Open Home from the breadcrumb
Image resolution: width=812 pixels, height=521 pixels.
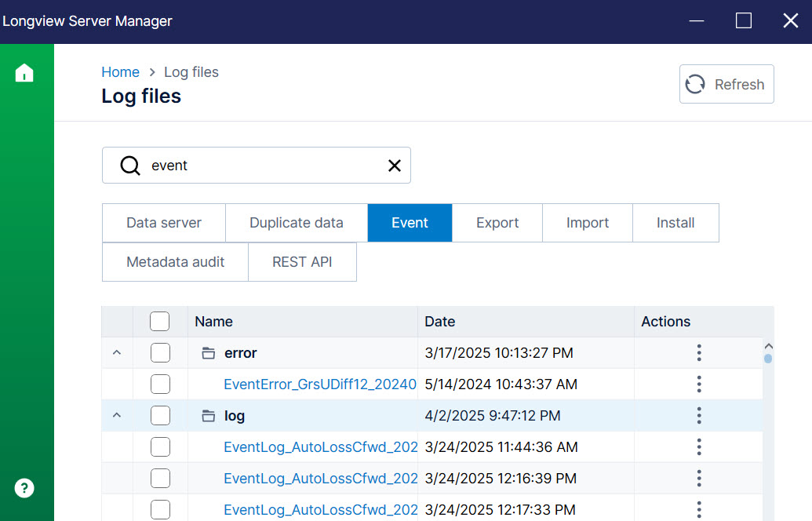pyautogui.click(x=120, y=71)
